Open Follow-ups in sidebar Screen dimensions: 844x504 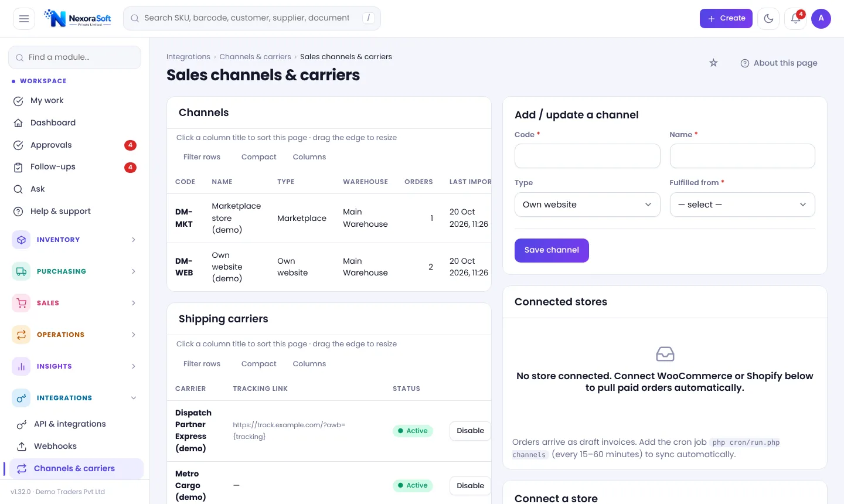(x=75, y=167)
